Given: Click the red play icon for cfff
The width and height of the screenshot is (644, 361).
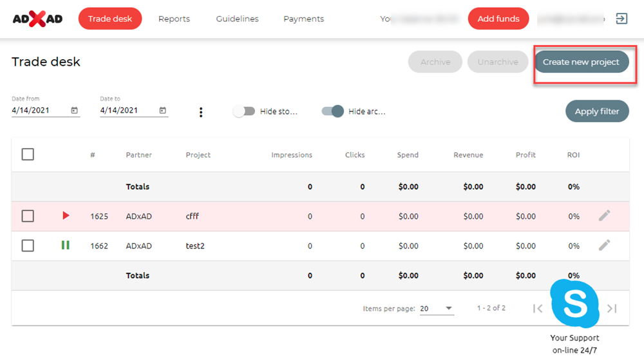Looking at the screenshot, I should click(x=66, y=216).
